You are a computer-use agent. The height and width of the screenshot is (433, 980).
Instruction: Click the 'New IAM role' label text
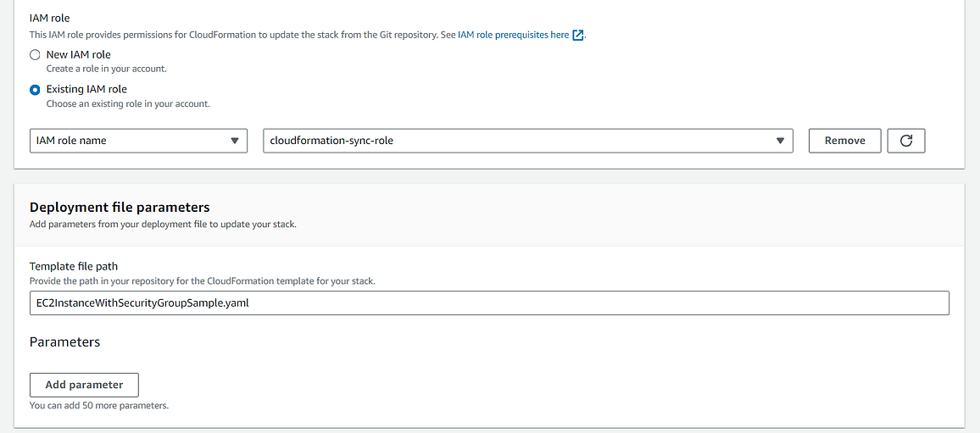78,55
